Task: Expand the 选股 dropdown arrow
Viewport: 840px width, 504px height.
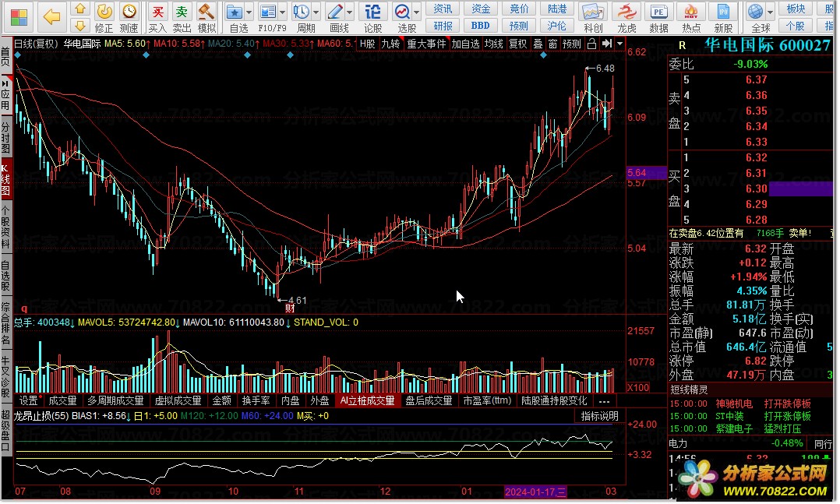Action: point(416,12)
